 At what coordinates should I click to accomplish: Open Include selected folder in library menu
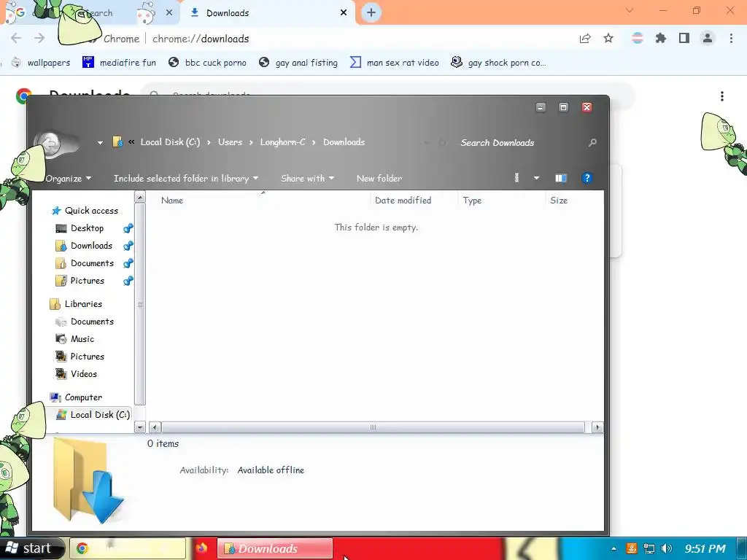point(186,179)
